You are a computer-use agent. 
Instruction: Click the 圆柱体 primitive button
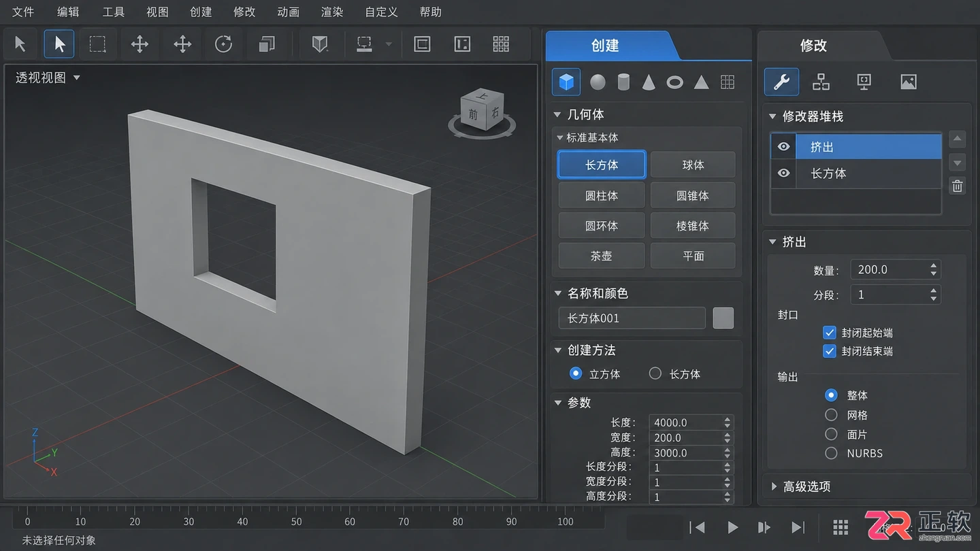pos(602,195)
